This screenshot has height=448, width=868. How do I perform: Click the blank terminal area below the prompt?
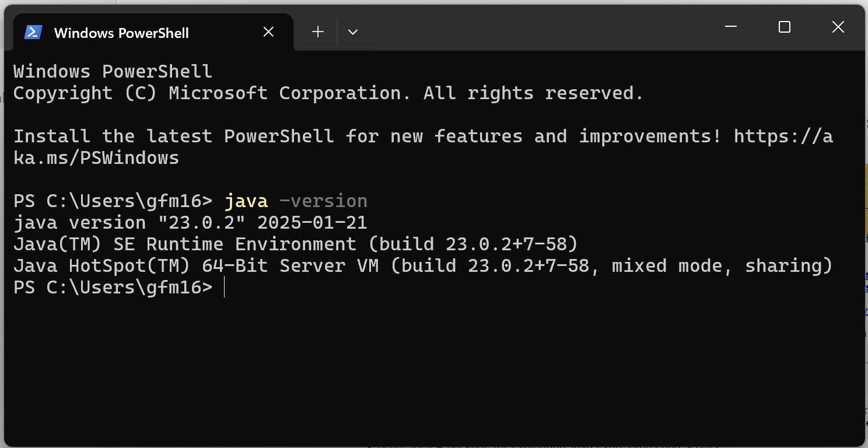(x=434, y=367)
